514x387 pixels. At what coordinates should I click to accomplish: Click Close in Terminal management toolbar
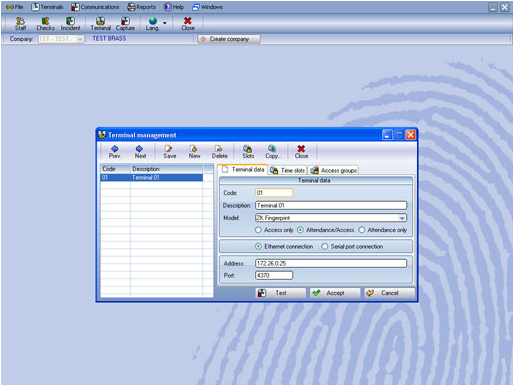click(301, 152)
